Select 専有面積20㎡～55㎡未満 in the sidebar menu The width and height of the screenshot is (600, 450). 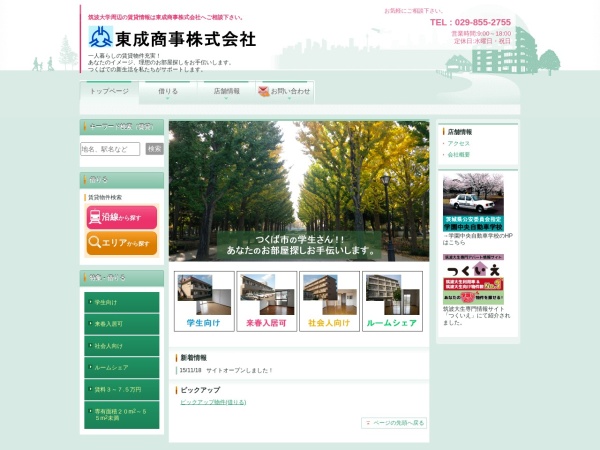(122, 415)
